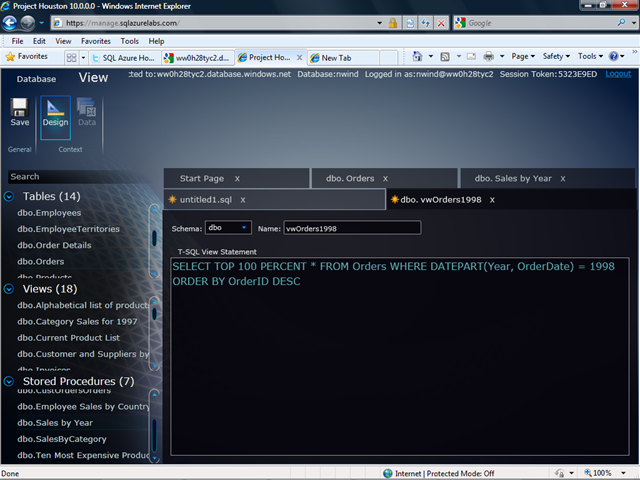Go back with browser Back arrow
The image size is (640, 480).
pyautogui.click(x=10, y=23)
